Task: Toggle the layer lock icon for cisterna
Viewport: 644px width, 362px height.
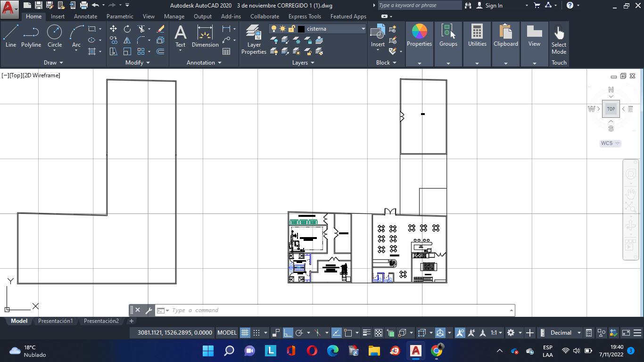Action: coord(292,29)
